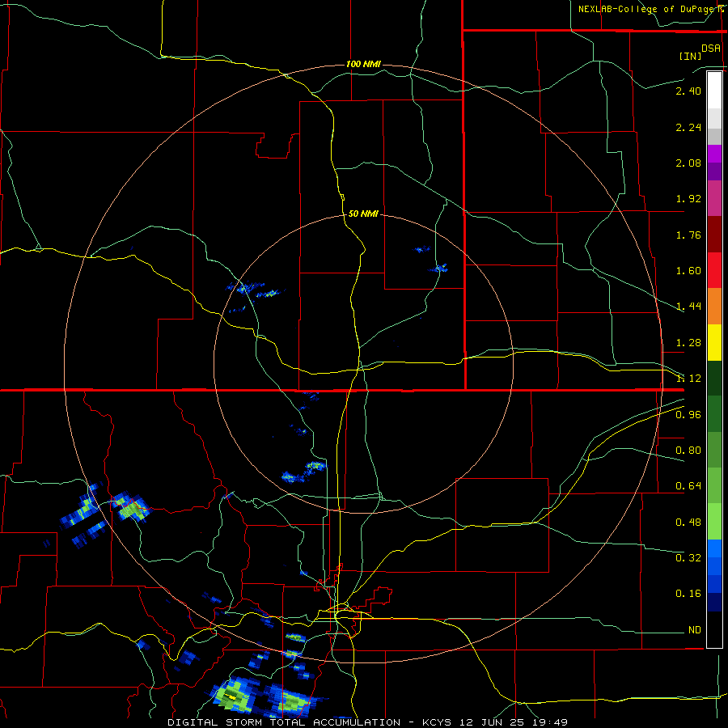The width and height of the screenshot is (728, 728).
Task: Click the 0.64 legend value
Action: click(x=688, y=486)
